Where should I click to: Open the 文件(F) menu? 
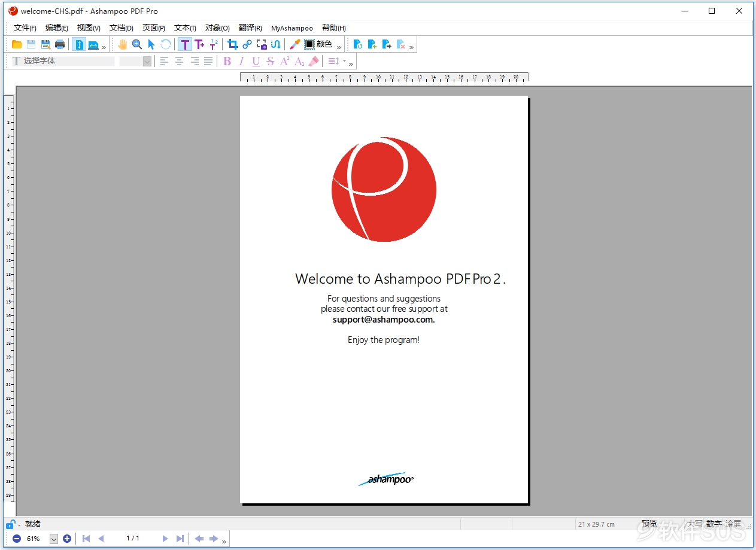pos(25,28)
